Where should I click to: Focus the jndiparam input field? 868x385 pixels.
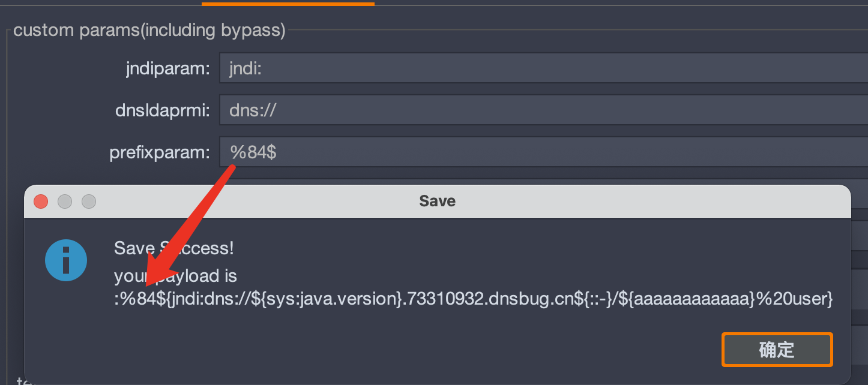[543, 68]
